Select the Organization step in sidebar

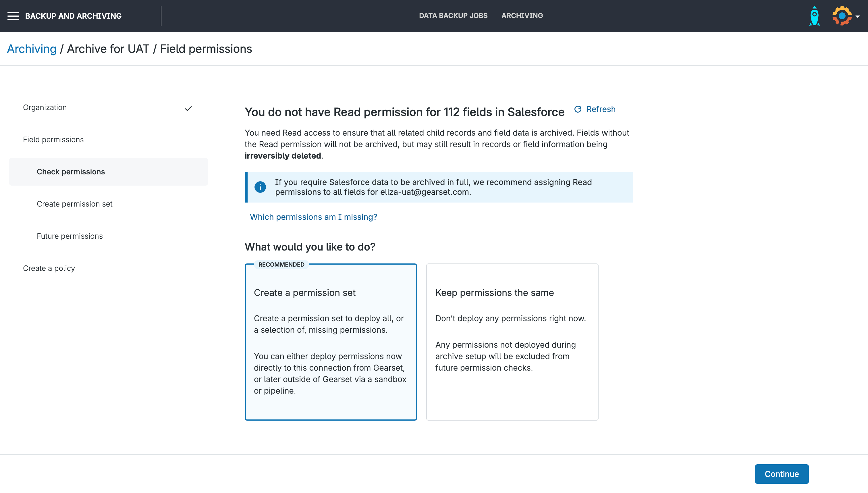pos(45,107)
